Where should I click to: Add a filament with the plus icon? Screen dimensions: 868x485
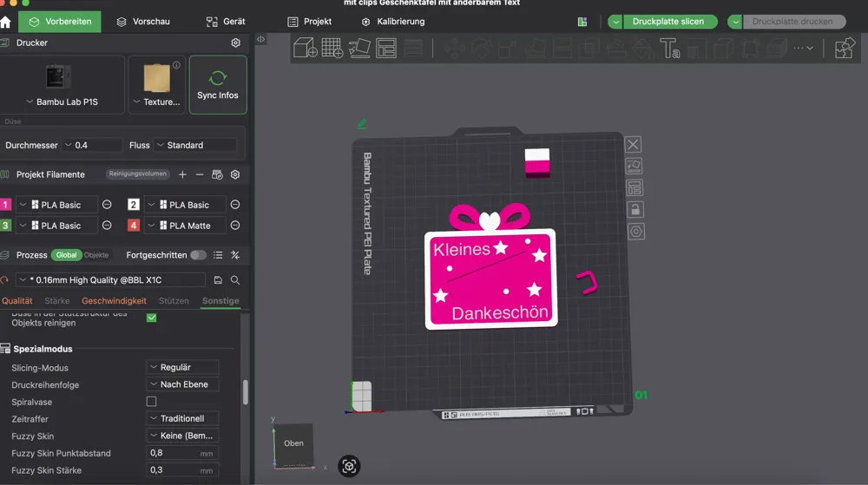pos(182,174)
